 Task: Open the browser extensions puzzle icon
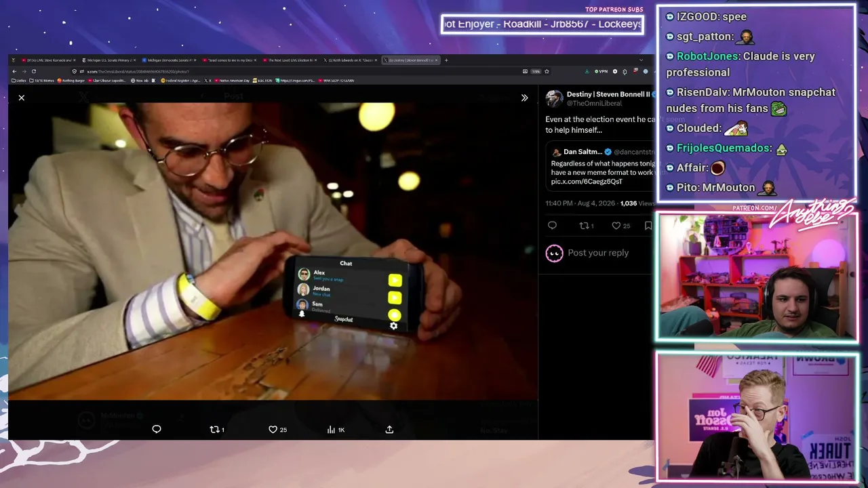tap(625, 71)
